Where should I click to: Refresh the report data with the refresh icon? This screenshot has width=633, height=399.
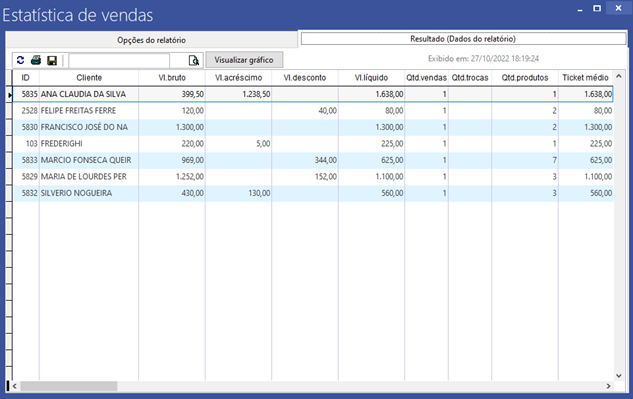coord(20,60)
